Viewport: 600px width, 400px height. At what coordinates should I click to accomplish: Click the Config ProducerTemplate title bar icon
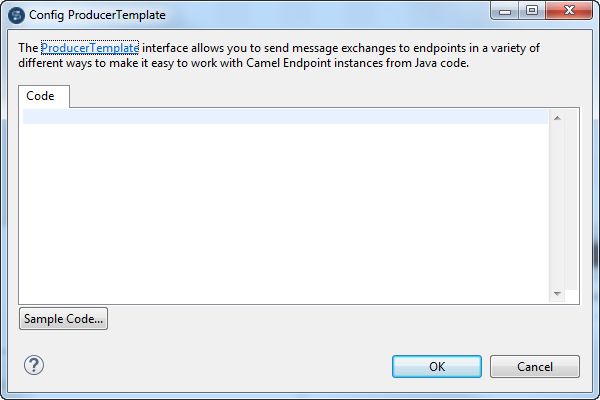(x=16, y=15)
